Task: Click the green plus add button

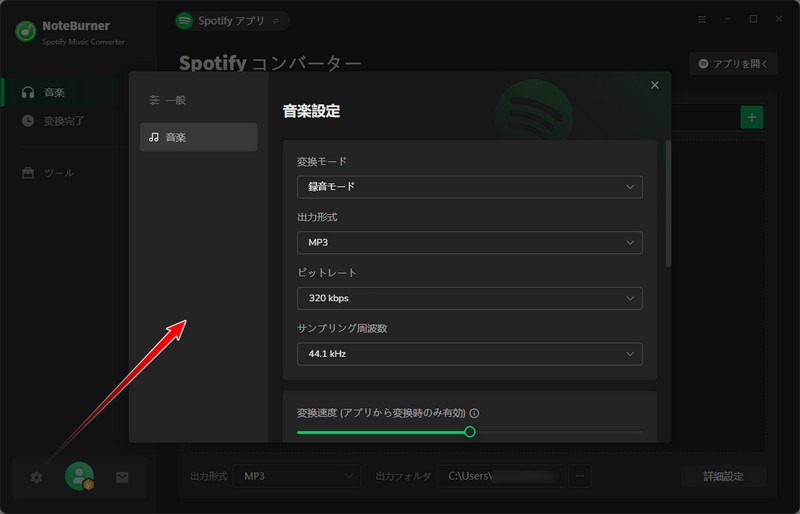Action: coord(752,117)
